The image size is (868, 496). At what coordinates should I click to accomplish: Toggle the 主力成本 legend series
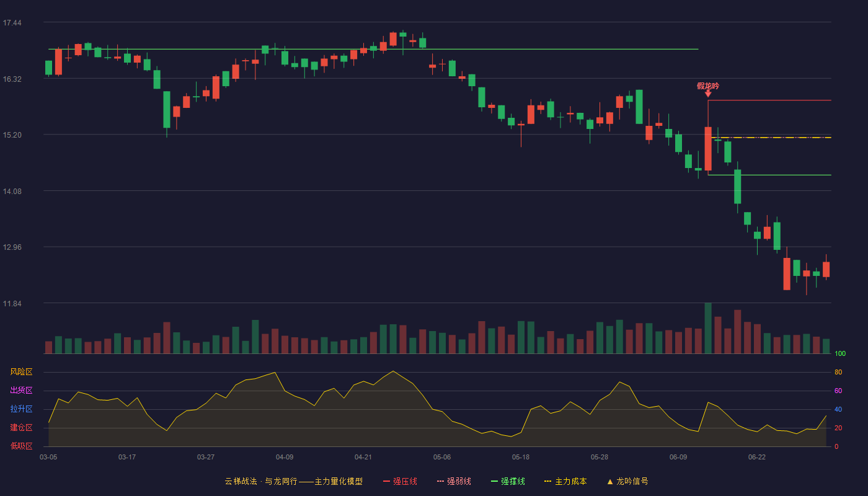pos(565,481)
